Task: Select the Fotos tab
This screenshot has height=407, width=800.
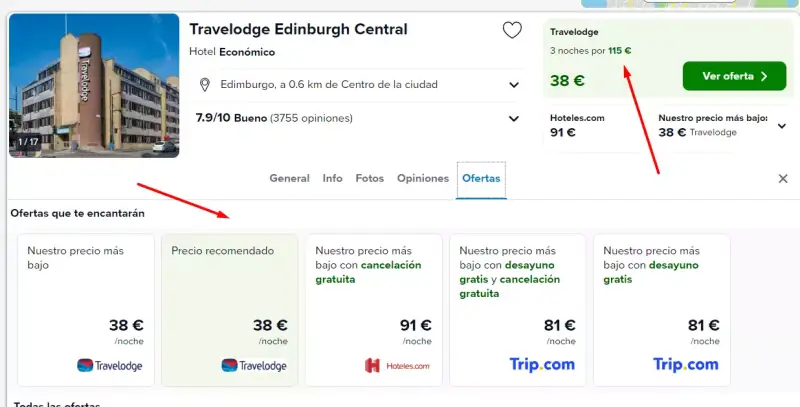Action: click(369, 179)
